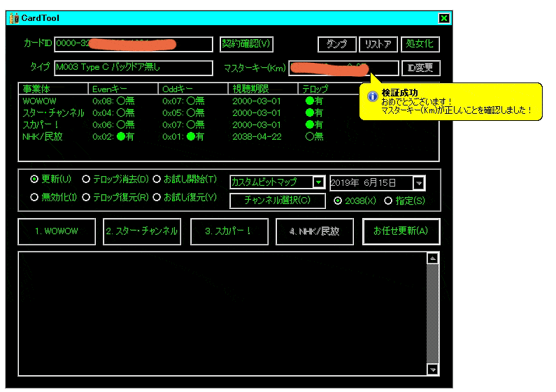Click the 検証成功 balloon notification
Viewport: 556px width, 392px height.
[451, 102]
